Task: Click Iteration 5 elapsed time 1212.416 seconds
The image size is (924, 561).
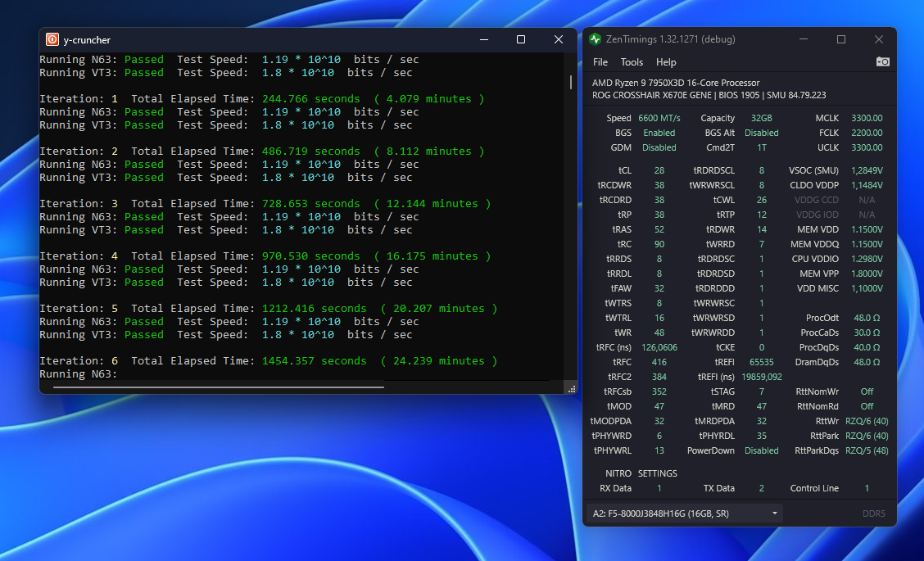Action: pos(314,309)
